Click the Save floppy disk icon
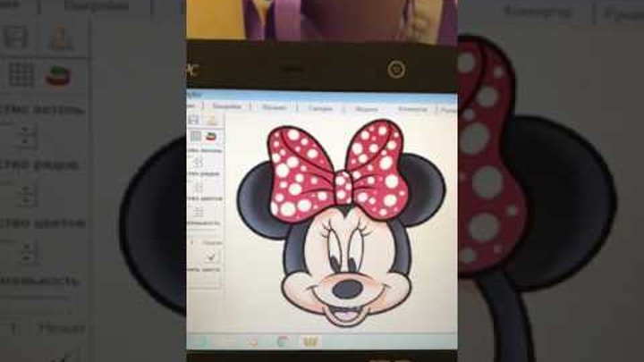This screenshot has height=362, width=644. coord(193,119)
